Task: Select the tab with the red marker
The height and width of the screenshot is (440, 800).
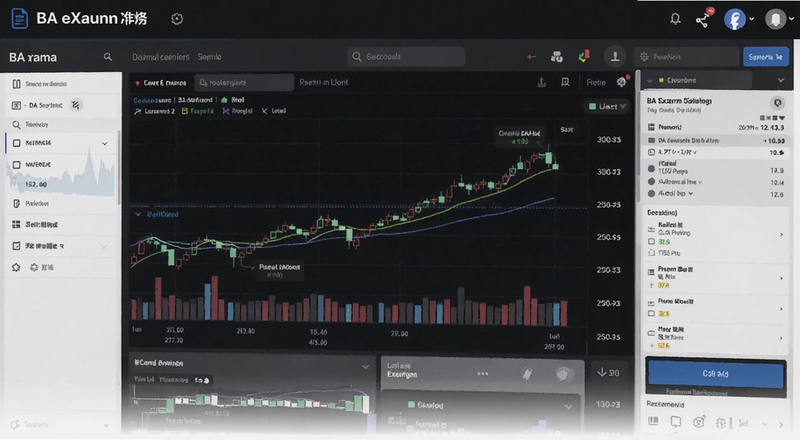Action: click(x=161, y=83)
